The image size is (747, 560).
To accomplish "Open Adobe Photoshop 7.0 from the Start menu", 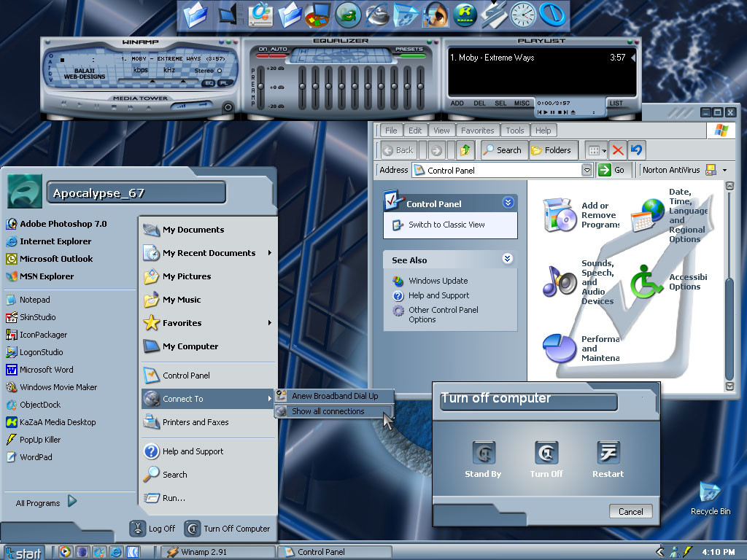I will pyautogui.click(x=57, y=224).
